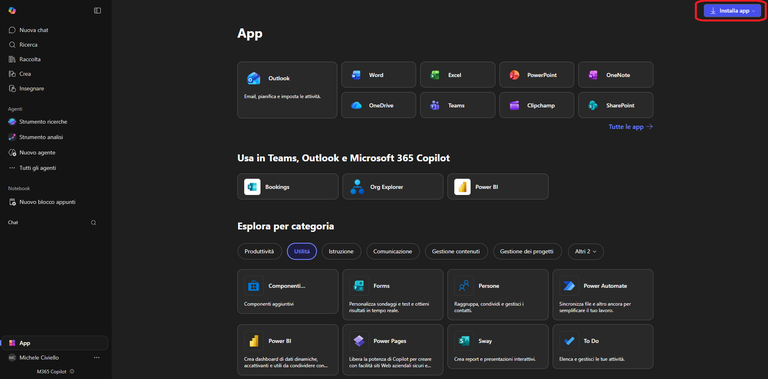
Task: Launch OneNote app
Action: coord(616,75)
